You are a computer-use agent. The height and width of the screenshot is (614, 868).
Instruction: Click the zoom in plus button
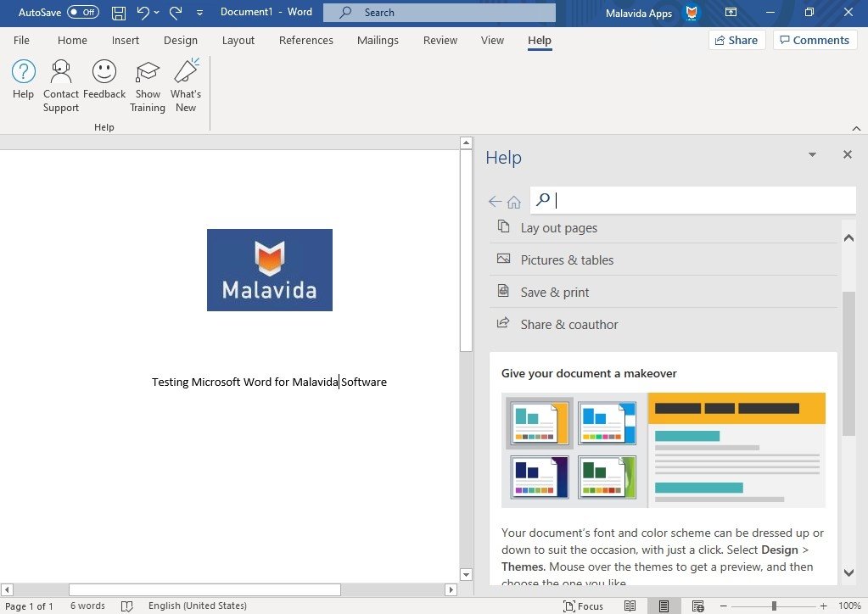pyautogui.click(x=823, y=606)
